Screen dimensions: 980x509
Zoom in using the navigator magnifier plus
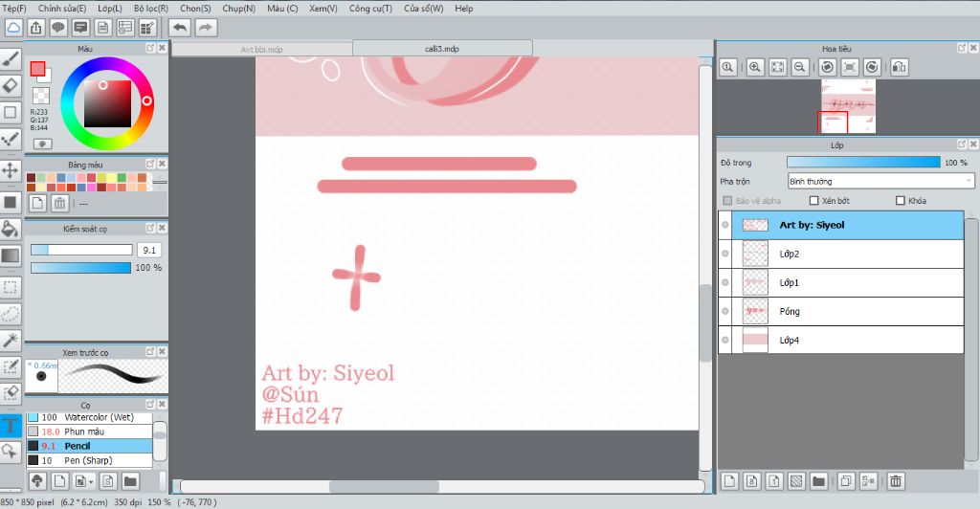[754, 67]
